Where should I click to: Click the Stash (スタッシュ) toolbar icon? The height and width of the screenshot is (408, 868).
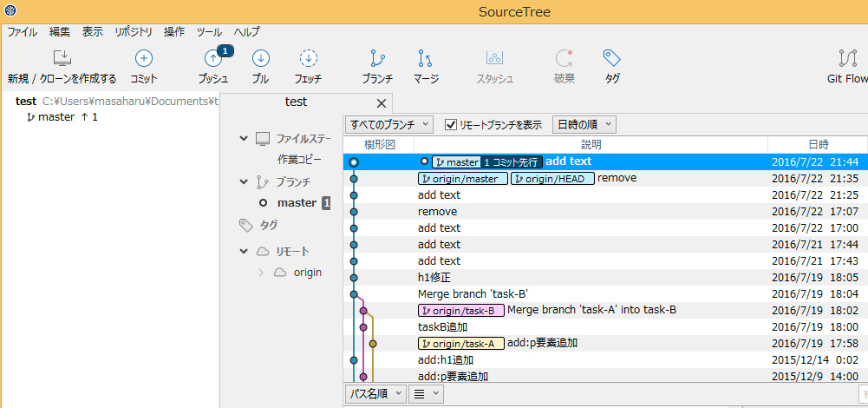pos(494,58)
